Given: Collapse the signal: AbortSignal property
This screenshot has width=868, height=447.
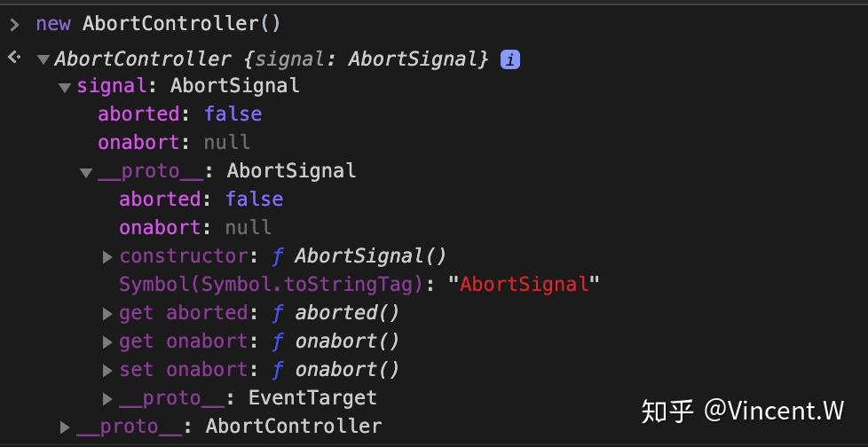Looking at the screenshot, I should (65, 88).
